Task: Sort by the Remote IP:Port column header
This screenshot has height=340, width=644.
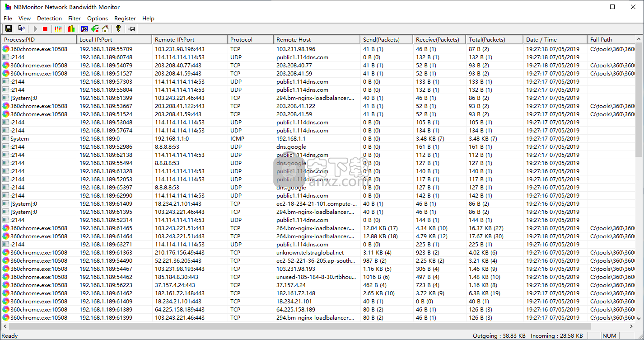Action: 189,39
